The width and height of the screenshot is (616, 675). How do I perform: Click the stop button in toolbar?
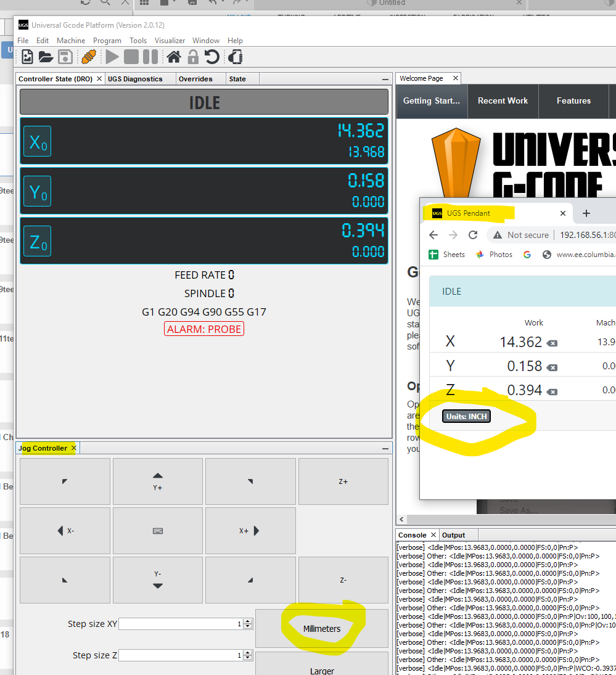click(131, 57)
